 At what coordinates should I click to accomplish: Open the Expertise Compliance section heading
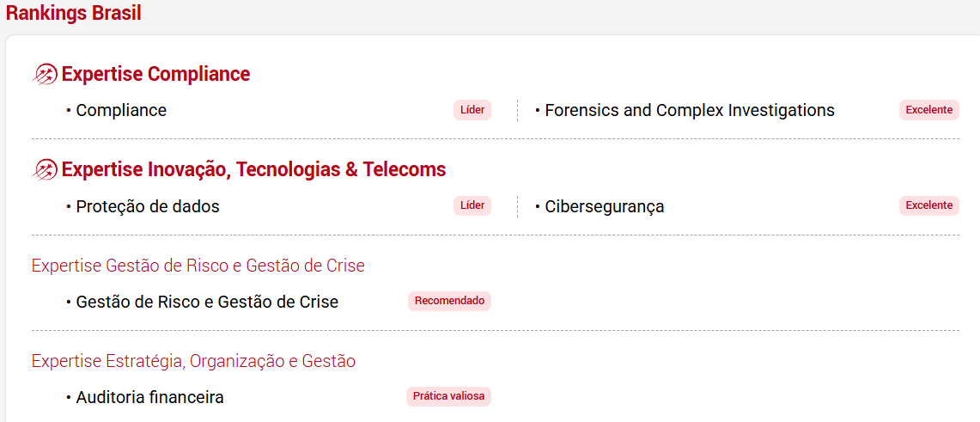tap(155, 75)
